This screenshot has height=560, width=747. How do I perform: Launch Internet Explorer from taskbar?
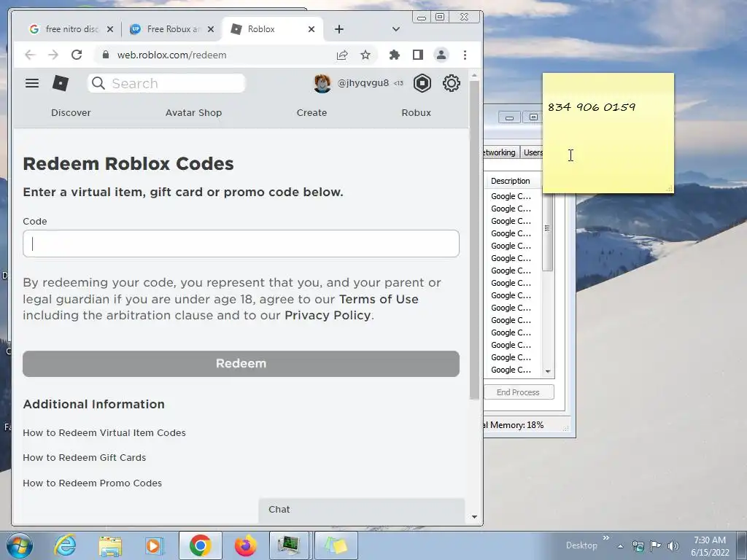point(65,545)
